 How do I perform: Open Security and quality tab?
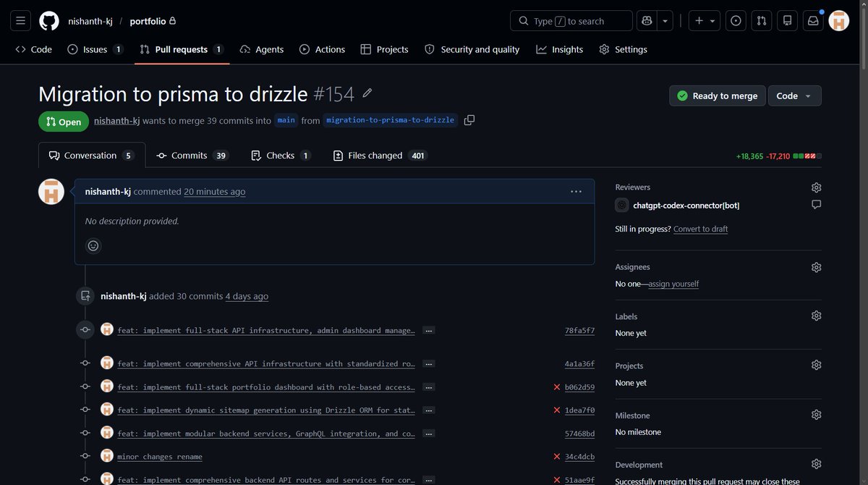(x=472, y=49)
